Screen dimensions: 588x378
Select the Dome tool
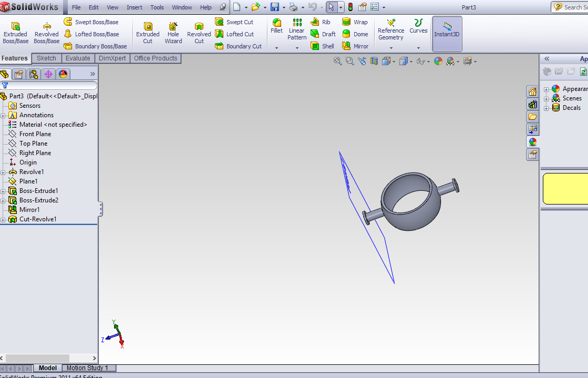click(355, 34)
